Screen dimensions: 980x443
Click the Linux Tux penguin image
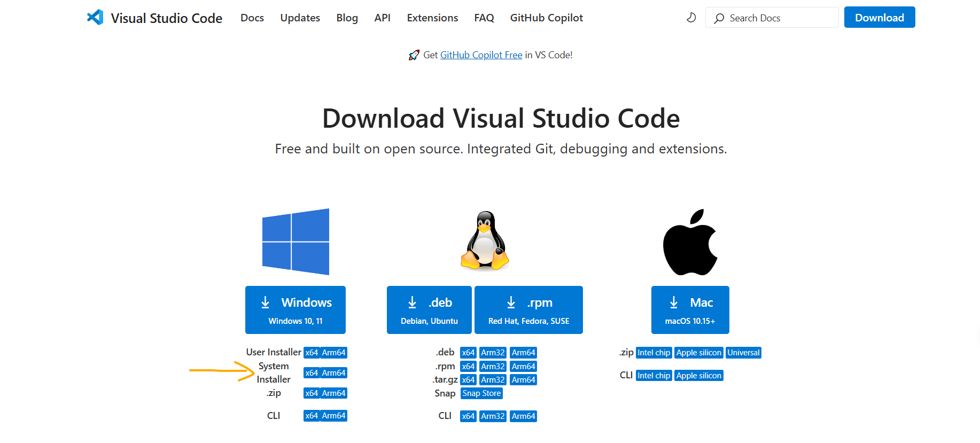(x=485, y=240)
